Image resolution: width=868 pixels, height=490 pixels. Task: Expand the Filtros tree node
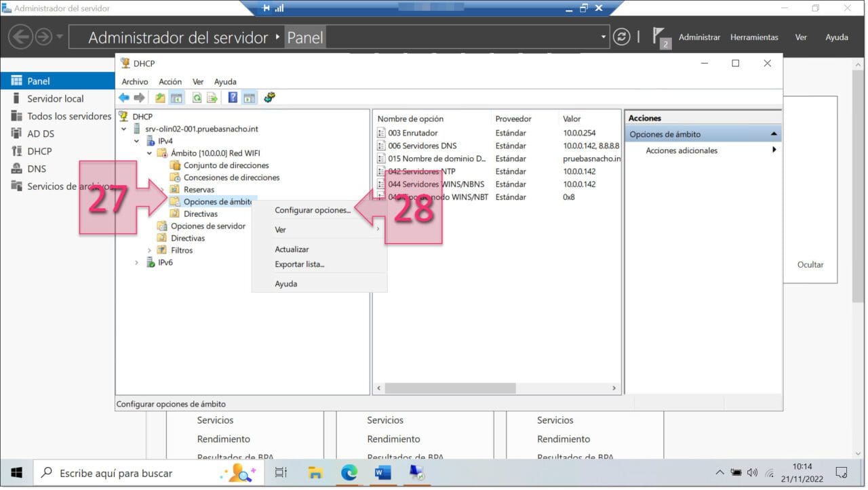[149, 251]
